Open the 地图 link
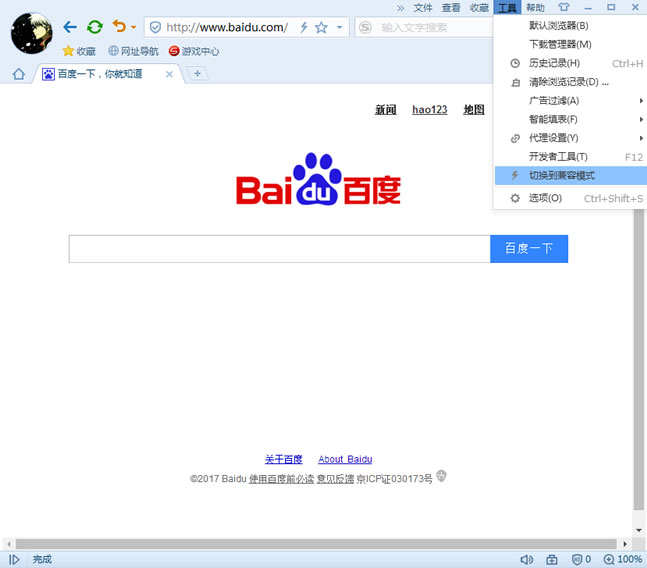The height and width of the screenshot is (568, 647). pyautogui.click(x=474, y=110)
